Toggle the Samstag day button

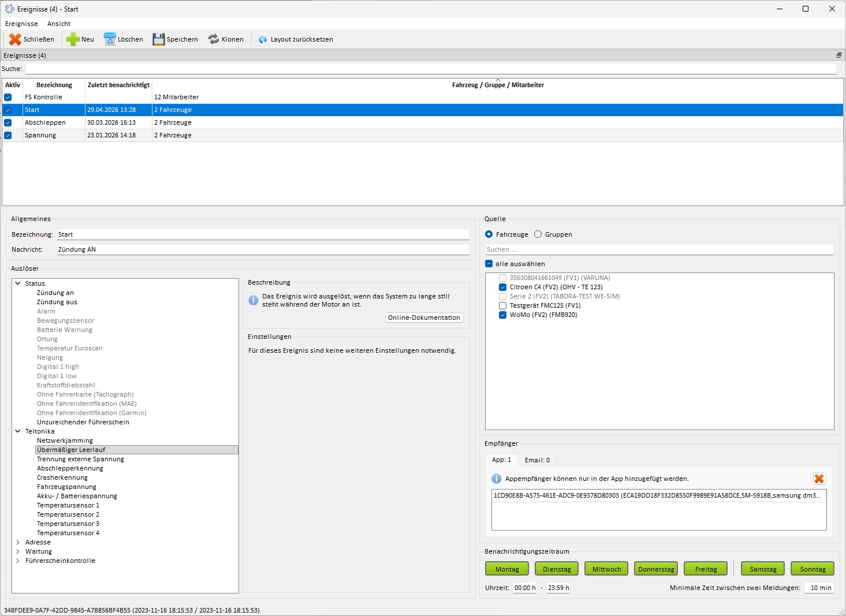[x=763, y=569]
